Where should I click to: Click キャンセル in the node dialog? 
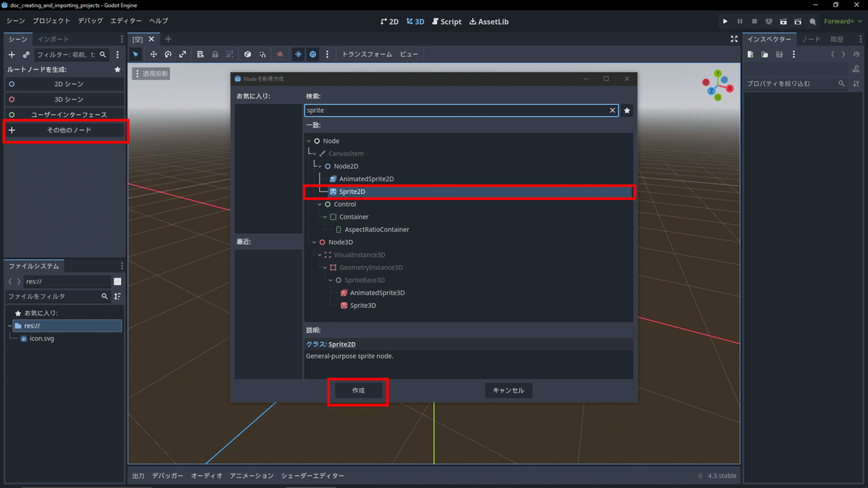pyautogui.click(x=509, y=390)
